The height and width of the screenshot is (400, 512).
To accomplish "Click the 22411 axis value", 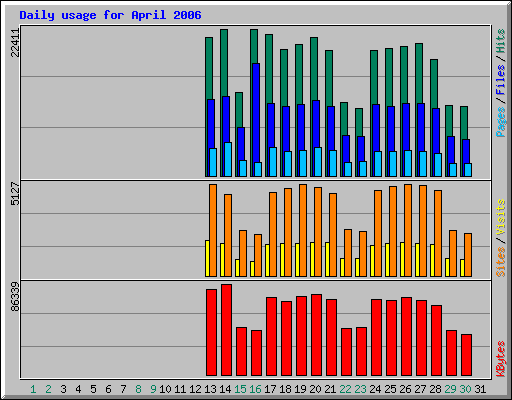I will point(15,43).
